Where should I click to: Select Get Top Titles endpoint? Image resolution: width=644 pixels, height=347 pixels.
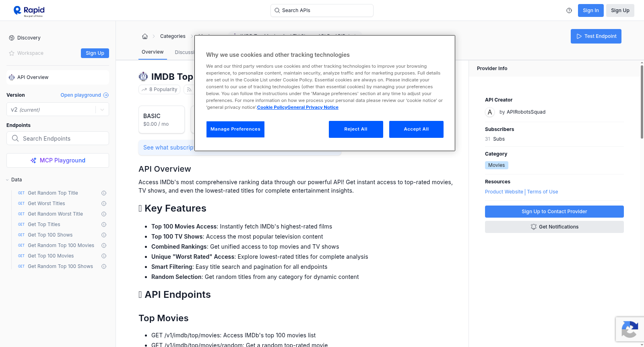(44, 224)
